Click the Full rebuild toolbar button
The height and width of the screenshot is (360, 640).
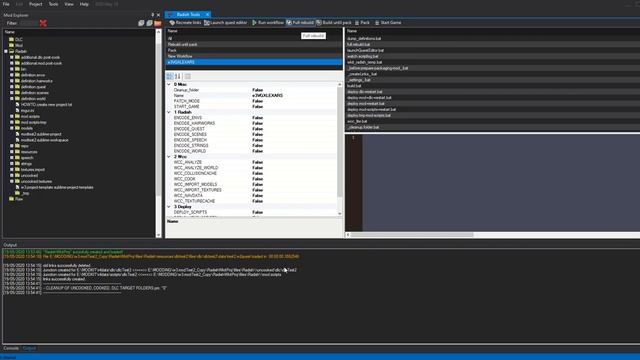click(300, 23)
